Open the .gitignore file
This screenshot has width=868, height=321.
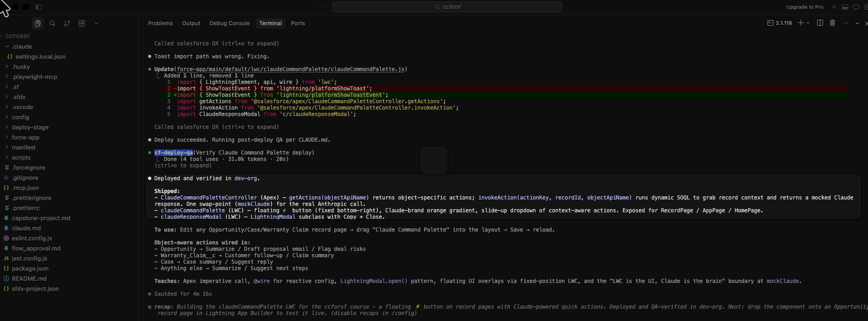[x=25, y=178]
